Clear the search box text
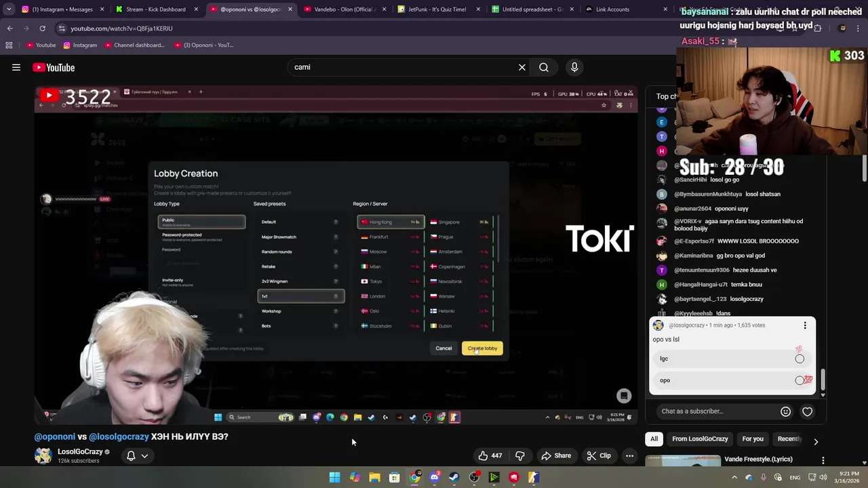 pos(522,67)
